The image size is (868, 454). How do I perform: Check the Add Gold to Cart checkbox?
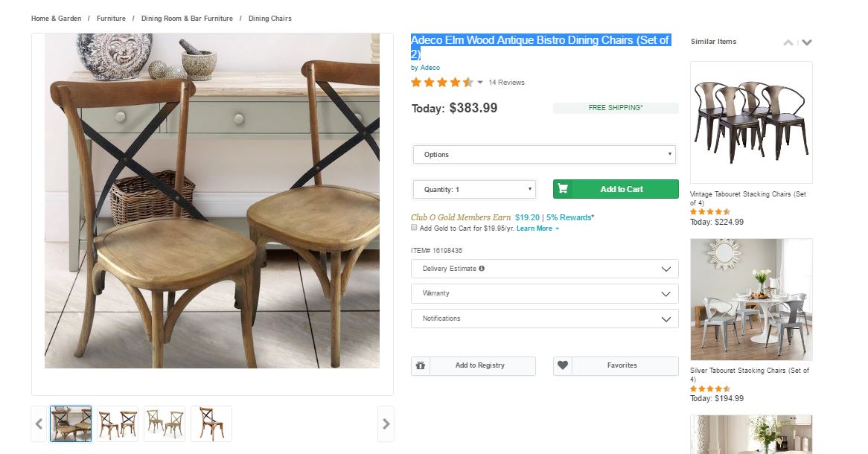point(415,228)
